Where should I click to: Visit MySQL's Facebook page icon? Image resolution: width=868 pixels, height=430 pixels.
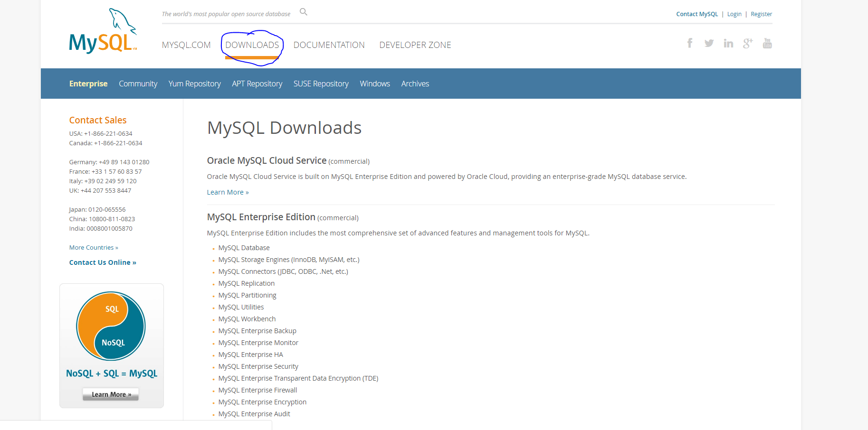pyautogui.click(x=689, y=43)
